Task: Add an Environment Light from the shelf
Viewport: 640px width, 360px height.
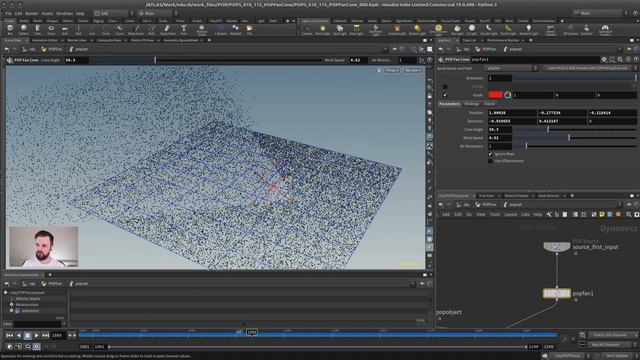Action: (x=438, y=29)
